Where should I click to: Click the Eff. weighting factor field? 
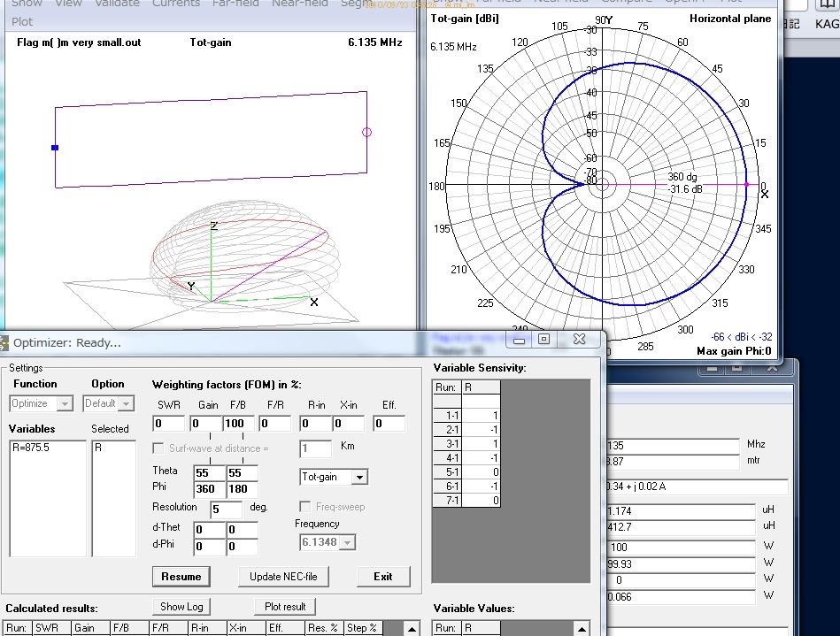coord(389,424)
